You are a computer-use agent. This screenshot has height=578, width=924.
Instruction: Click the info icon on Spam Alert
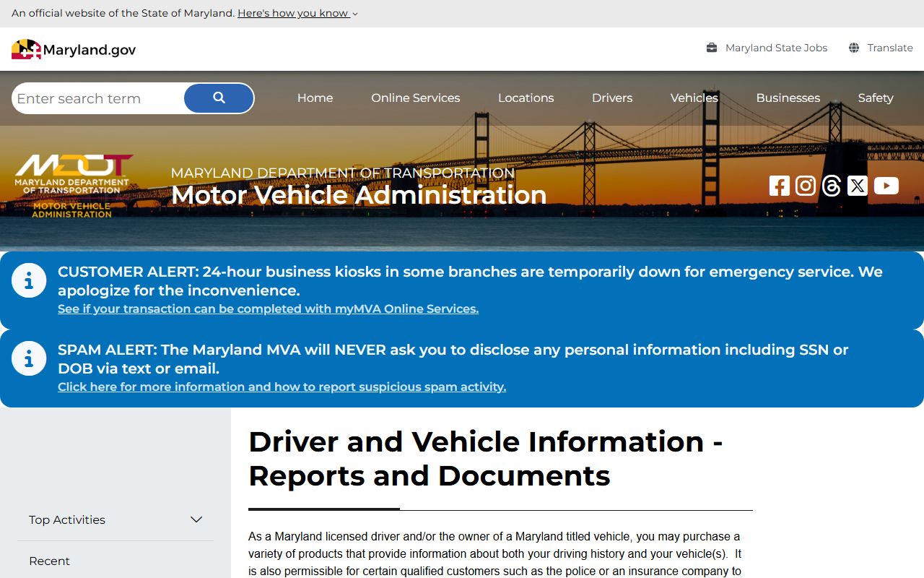pyautogui.click(x=29, y=358)
